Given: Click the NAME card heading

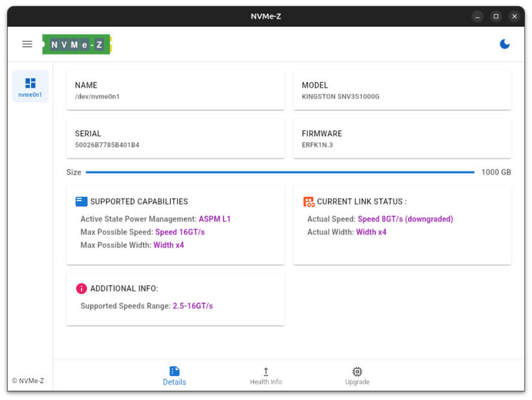Looking at the screenshot, I should pos(86,85).
